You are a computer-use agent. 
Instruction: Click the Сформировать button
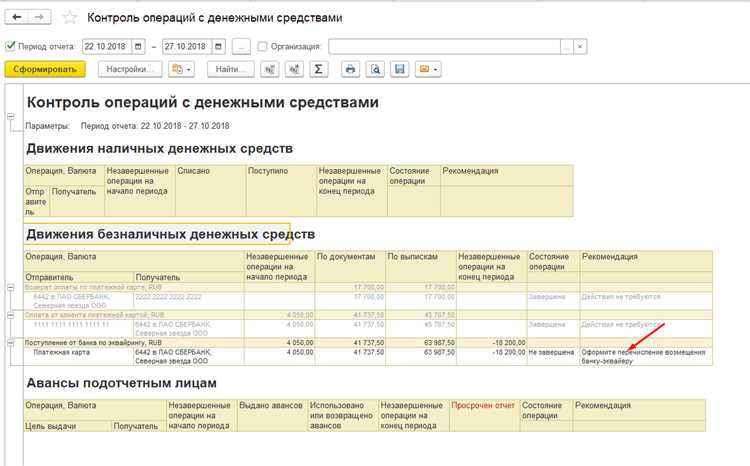coord(45,69)
